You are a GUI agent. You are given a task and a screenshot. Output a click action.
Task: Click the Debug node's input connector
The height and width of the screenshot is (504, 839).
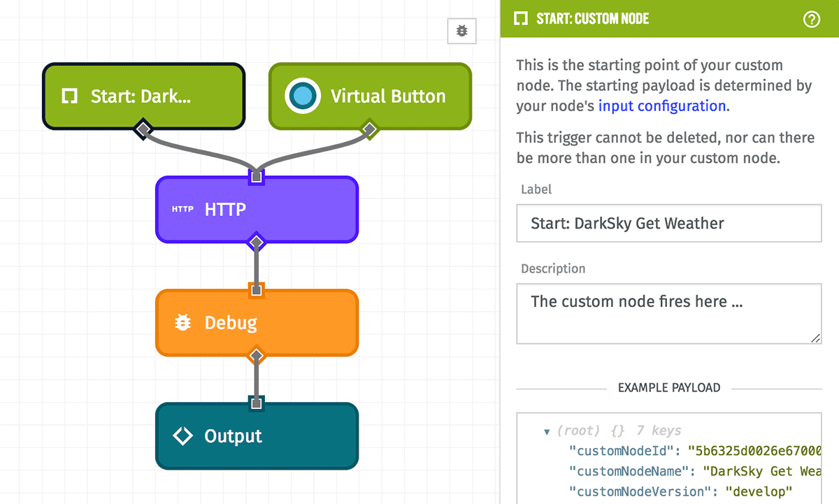[257, 290]
